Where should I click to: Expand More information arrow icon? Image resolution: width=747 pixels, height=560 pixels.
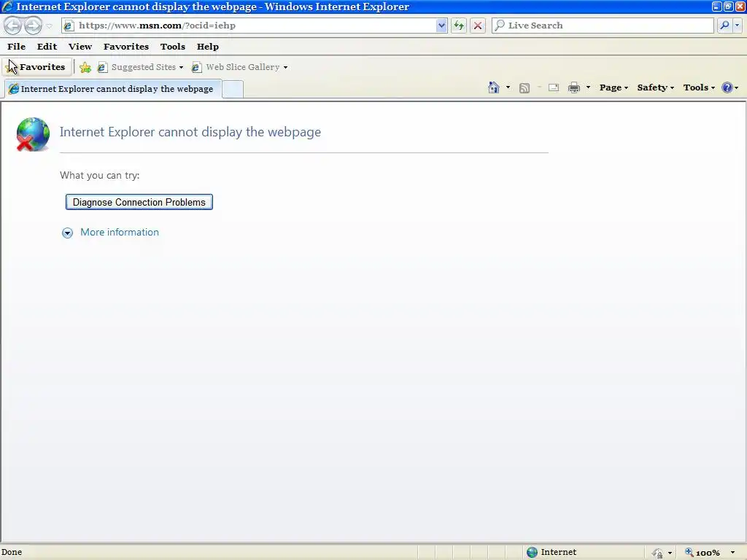[x=67, y=233]
